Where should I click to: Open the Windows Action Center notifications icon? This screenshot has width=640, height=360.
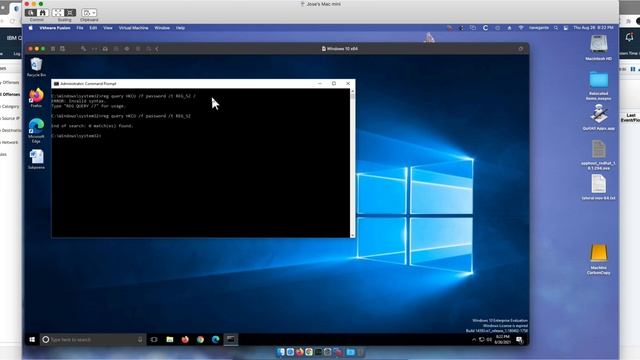pyautogui.click(x=520, y=340)
